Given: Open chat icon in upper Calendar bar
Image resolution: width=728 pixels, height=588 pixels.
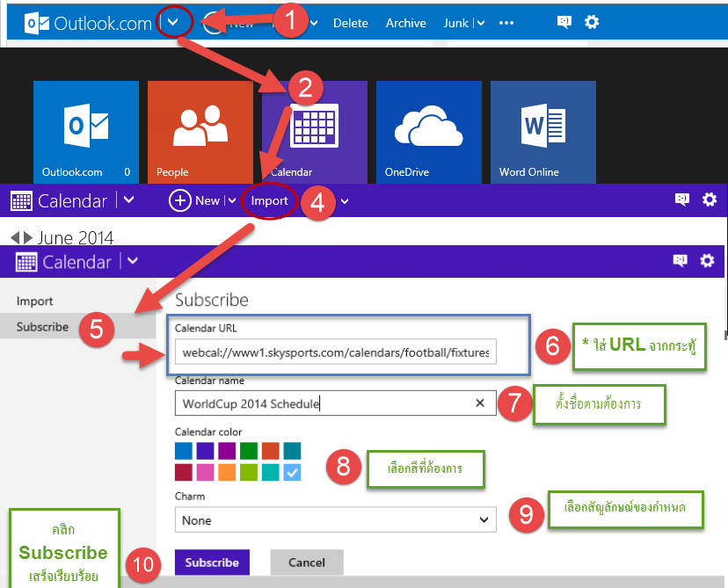Looking at the screenshot, I should click(x=681, y=200).
